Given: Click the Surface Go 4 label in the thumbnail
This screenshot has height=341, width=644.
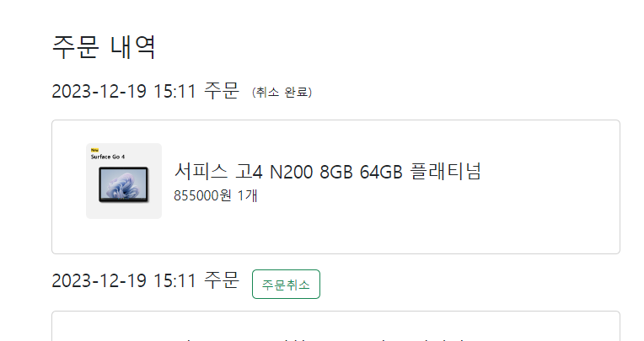Looking at the screenshot, I should tap(108, 157).
